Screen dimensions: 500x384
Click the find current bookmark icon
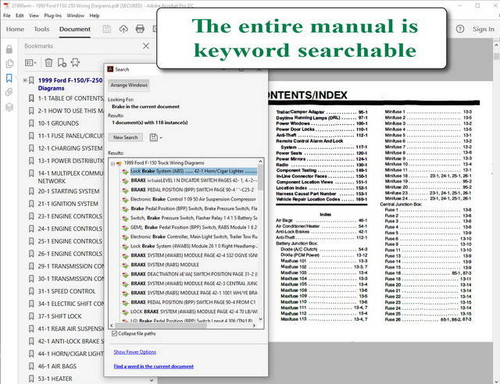pos(75,62)
